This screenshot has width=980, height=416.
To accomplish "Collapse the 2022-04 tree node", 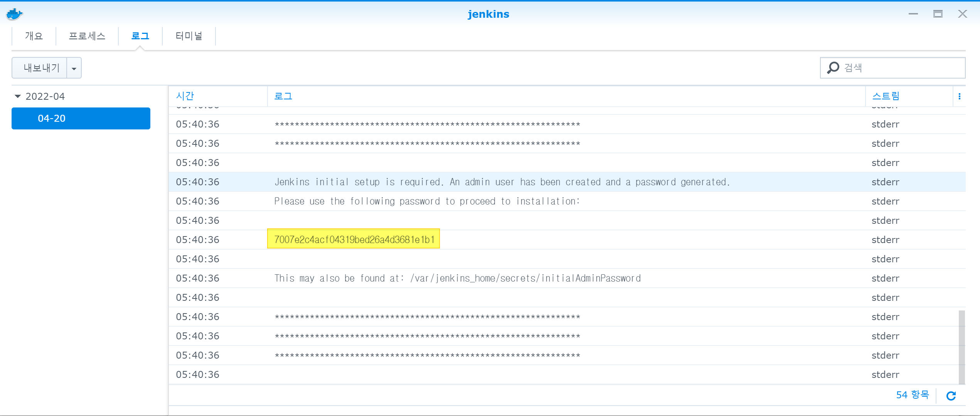I will coord(17,96).
